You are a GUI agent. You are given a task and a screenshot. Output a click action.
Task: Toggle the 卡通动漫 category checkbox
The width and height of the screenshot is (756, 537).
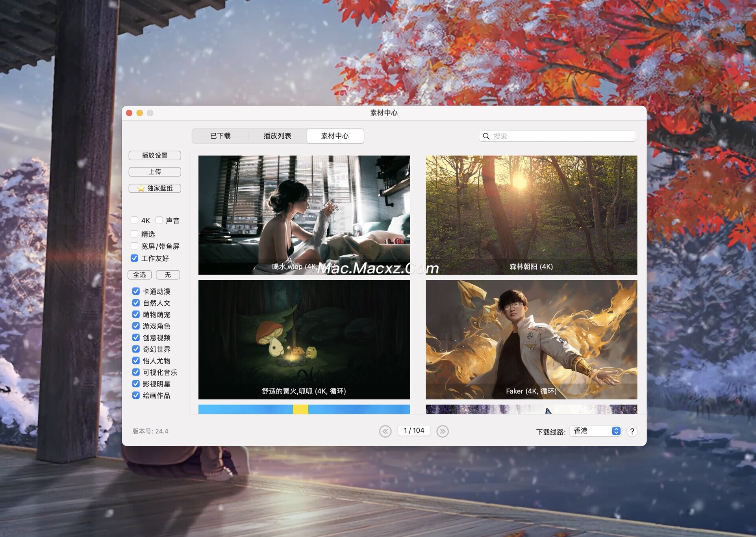[x=136, y=291]
